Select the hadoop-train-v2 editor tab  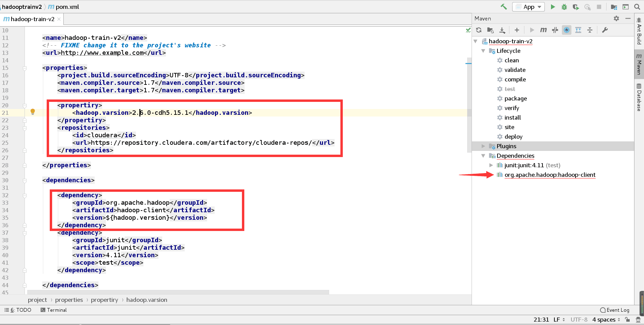32,19
